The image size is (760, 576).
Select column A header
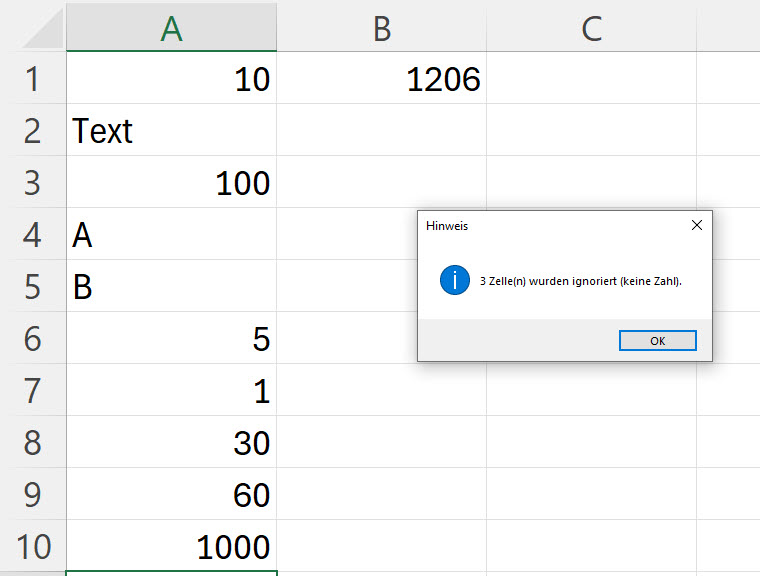(x=171, y=29)
